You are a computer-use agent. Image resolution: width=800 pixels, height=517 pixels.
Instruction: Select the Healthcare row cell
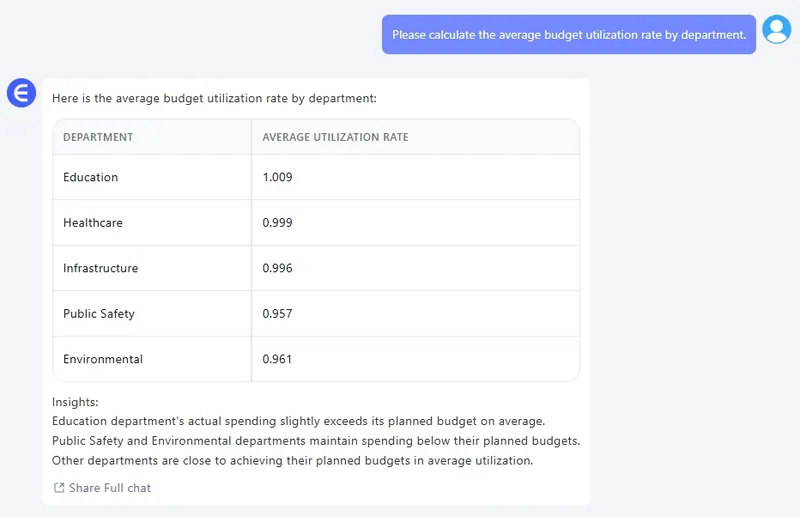point(93,223)
